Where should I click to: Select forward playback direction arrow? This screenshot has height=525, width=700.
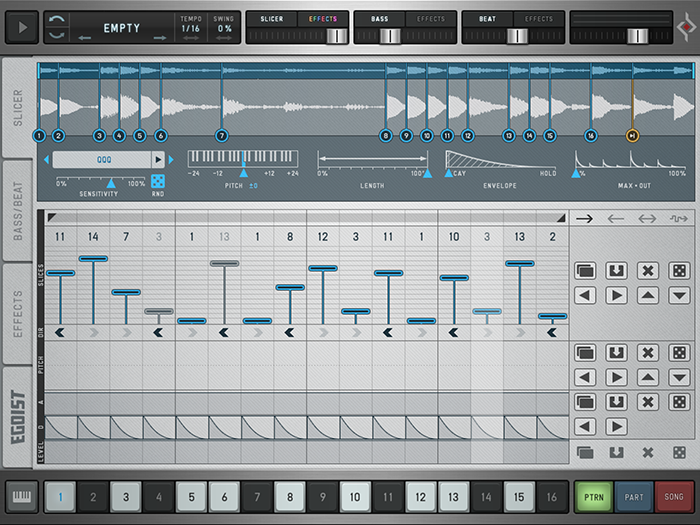[584, 218]
